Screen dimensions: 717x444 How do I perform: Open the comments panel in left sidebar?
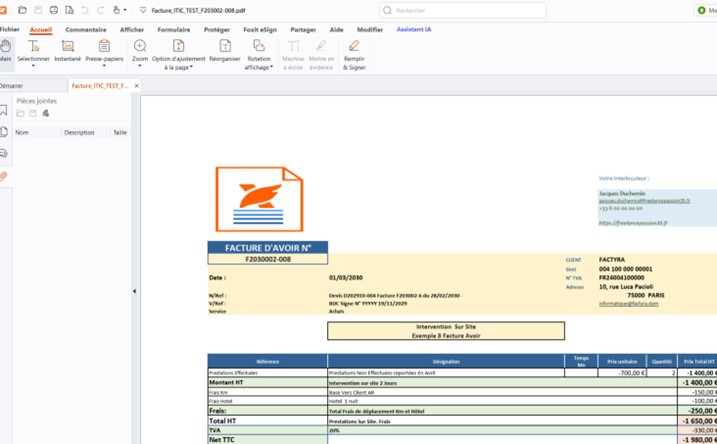tap(4, 154)
